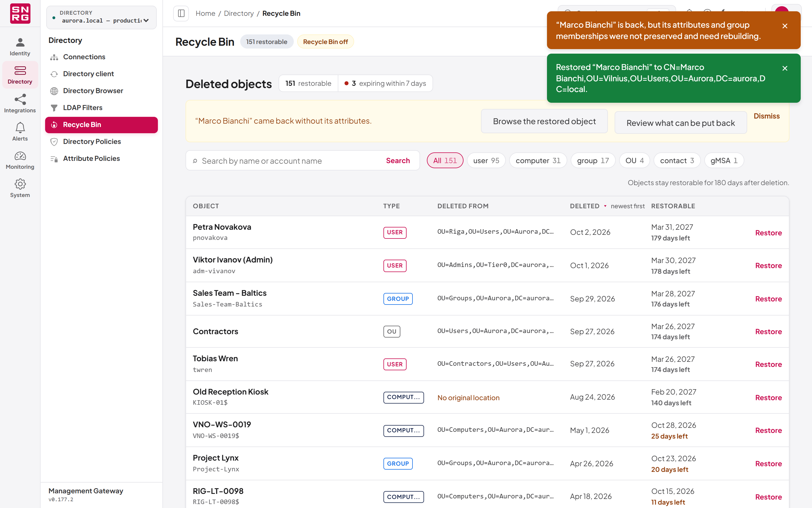Restore Viktor Ivanov (Admin)
This screenshot has height=508, width=812.
768,265
